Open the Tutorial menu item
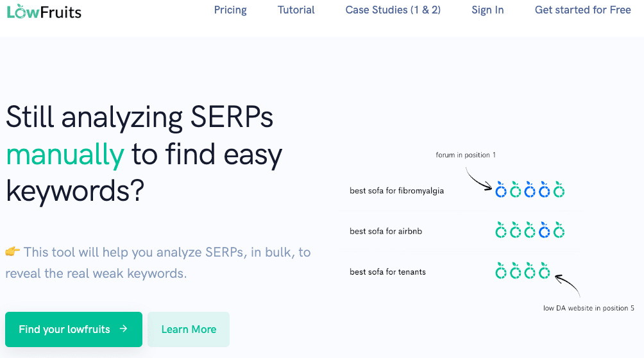 point(296,10)
